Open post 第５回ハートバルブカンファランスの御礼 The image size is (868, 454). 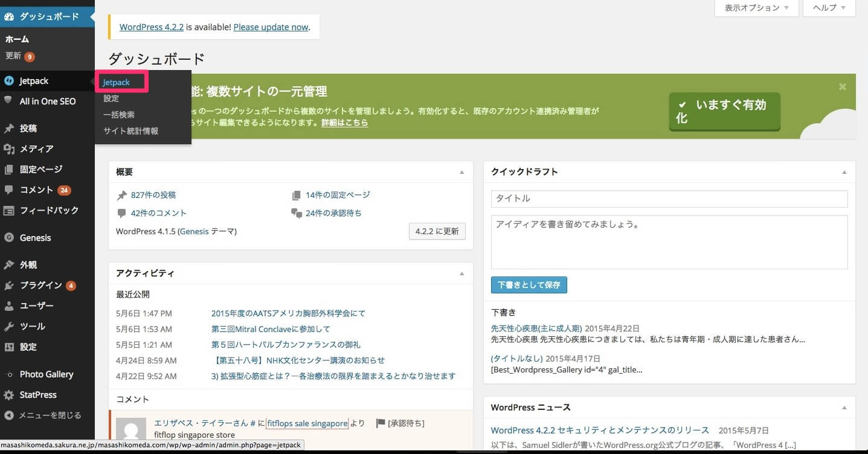[x=286, y=345]
